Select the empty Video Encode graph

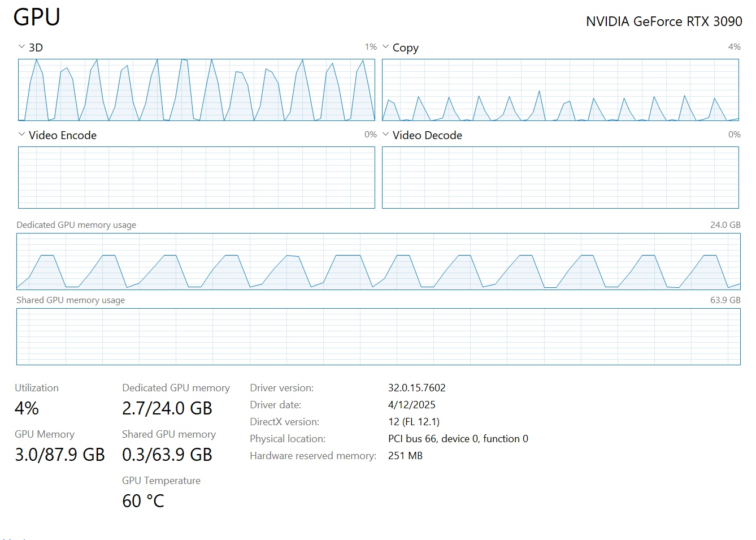click(196, 178)
